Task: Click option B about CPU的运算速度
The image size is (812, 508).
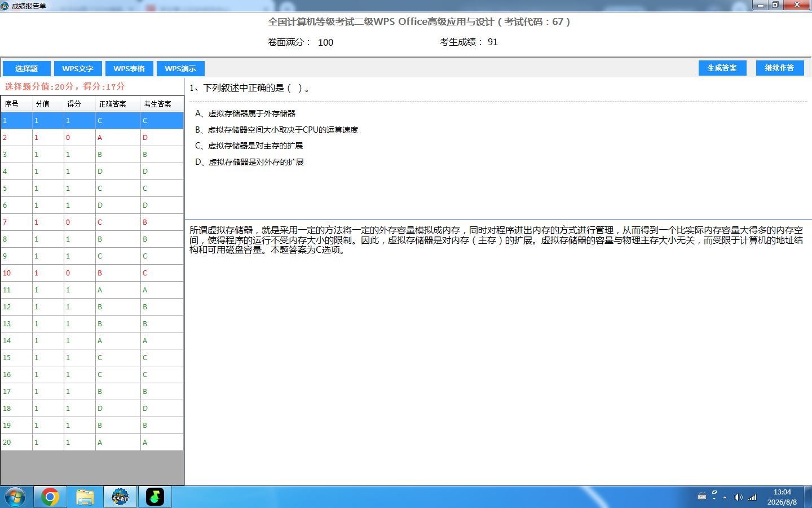Action: coord(276,130)
